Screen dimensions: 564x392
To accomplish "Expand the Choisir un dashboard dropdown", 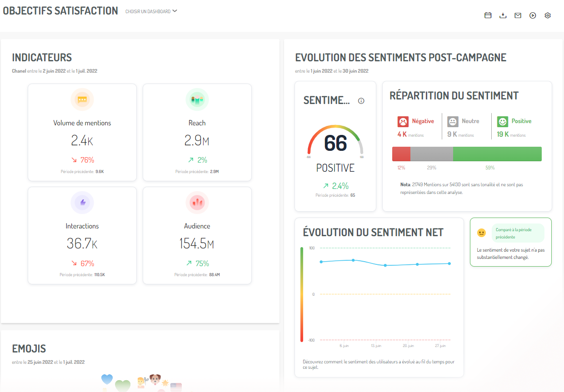I will pyautogui.click(x=148, y=11).
